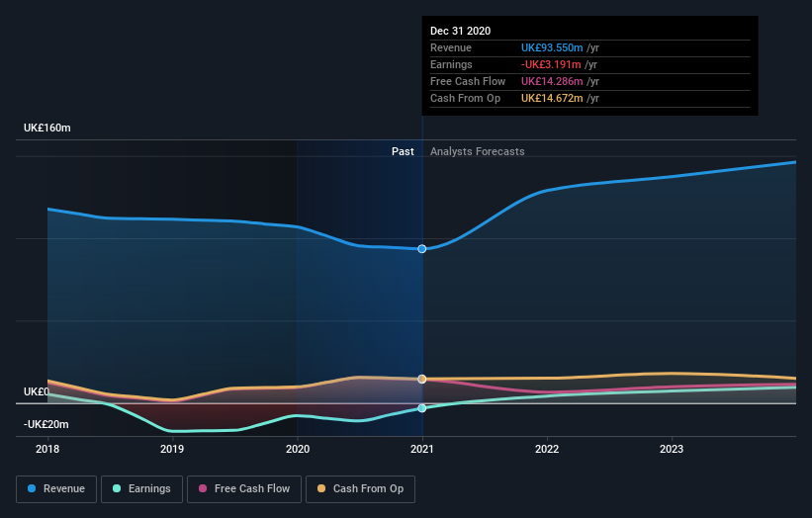The image size is (812, 518).
Task: Click the -UK£3.191m earnings value
Action: coord(551,64)
